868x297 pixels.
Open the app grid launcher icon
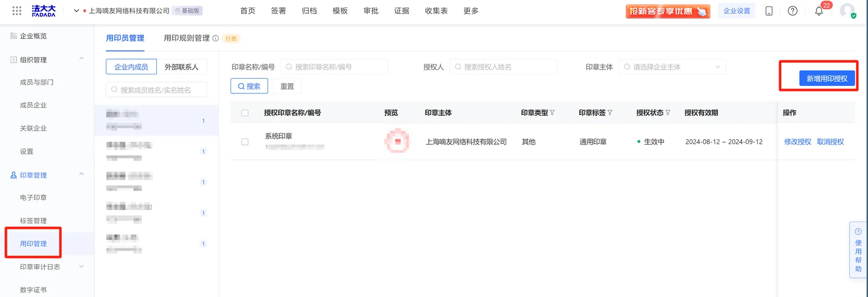[17, 11]
